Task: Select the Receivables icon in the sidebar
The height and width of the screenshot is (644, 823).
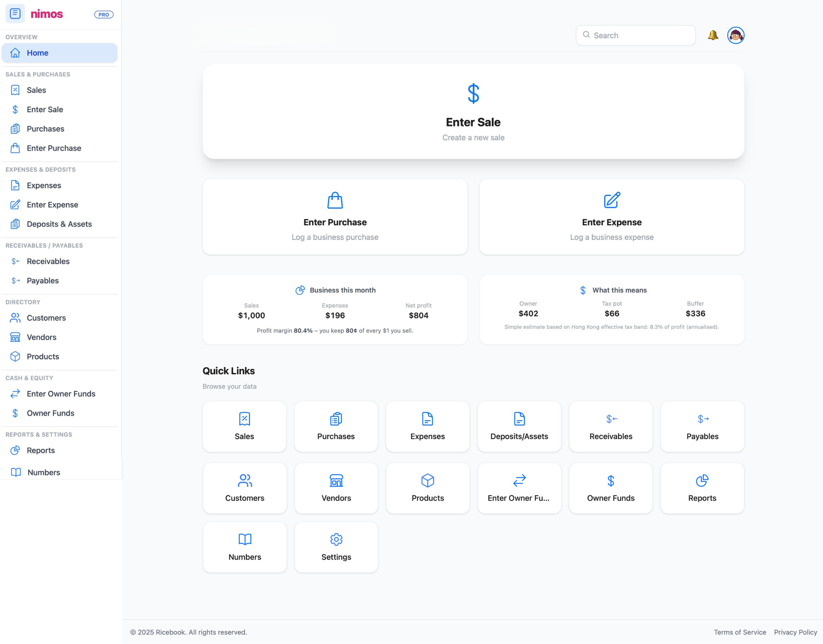Action: tap(15, 261)
